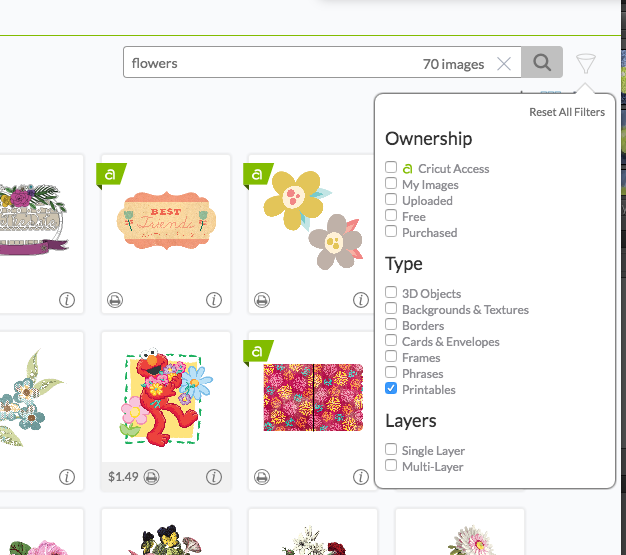The height and width of the screenshot is (555, 626).
Task: Select the yellow and gray flowers image
Action: (x=313, y=220)
